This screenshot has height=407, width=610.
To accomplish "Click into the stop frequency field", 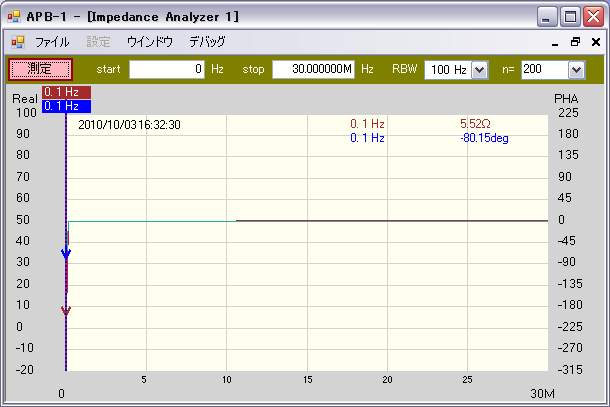I will pyautogui.click(x=312, y=69).
